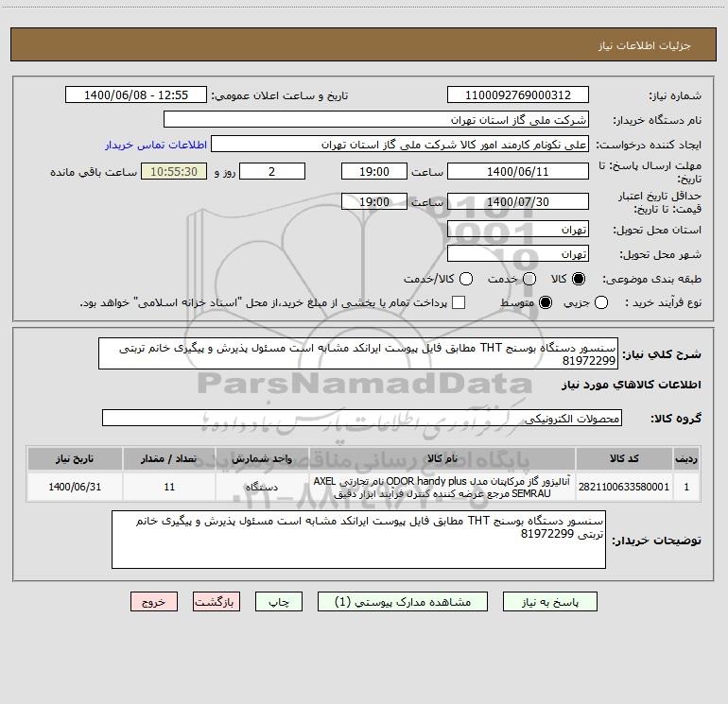Click the بازگشت back button

217,602
